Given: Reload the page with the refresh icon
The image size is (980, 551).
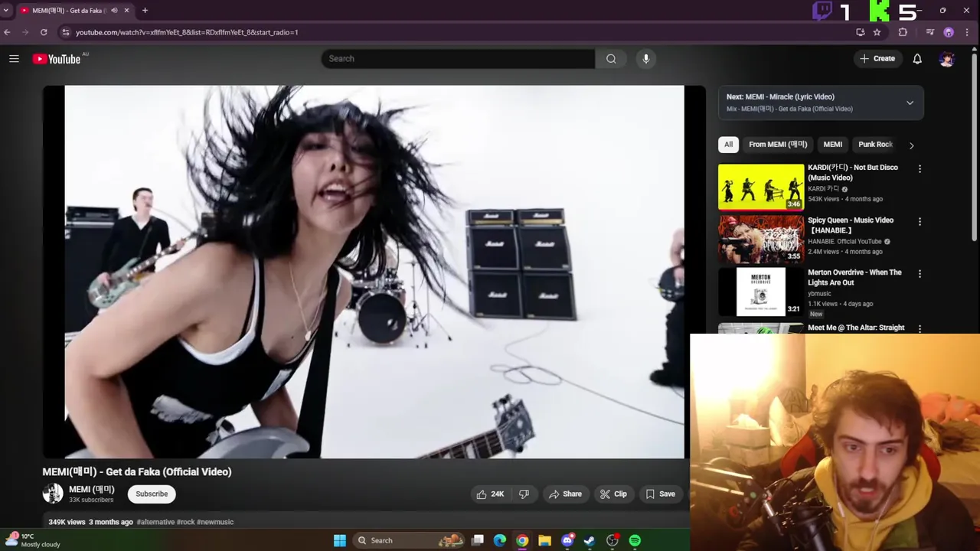Looking at the screenshot, I should tap(44, 32).
